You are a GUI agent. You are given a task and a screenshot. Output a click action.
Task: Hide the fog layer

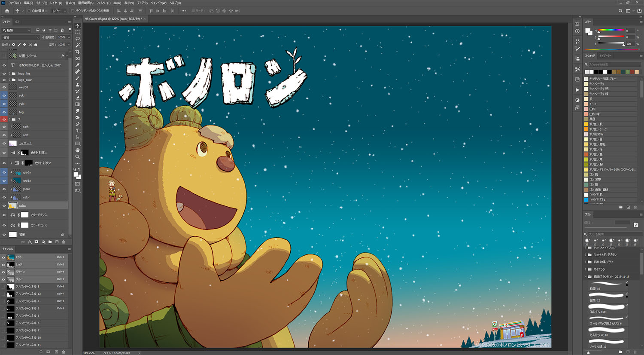pyautogui.click(x=4, y=112)
